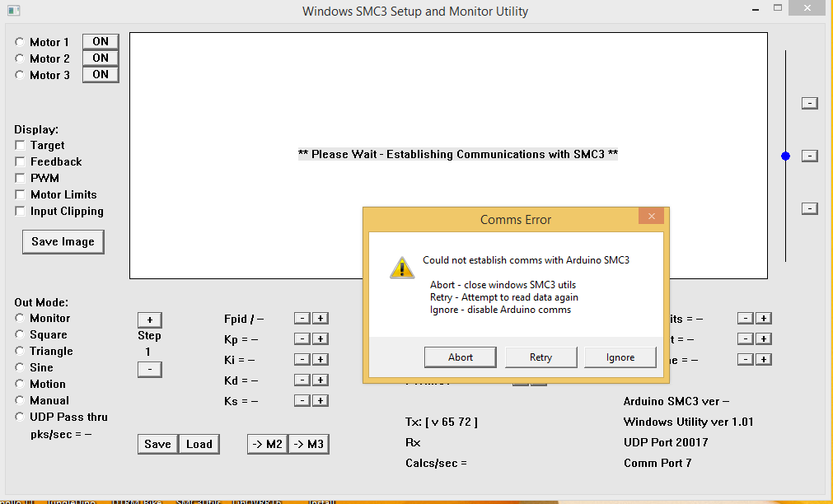Choose Triangle wave out mode
Viewport: 833px width, 504px height.
point(20,351)
